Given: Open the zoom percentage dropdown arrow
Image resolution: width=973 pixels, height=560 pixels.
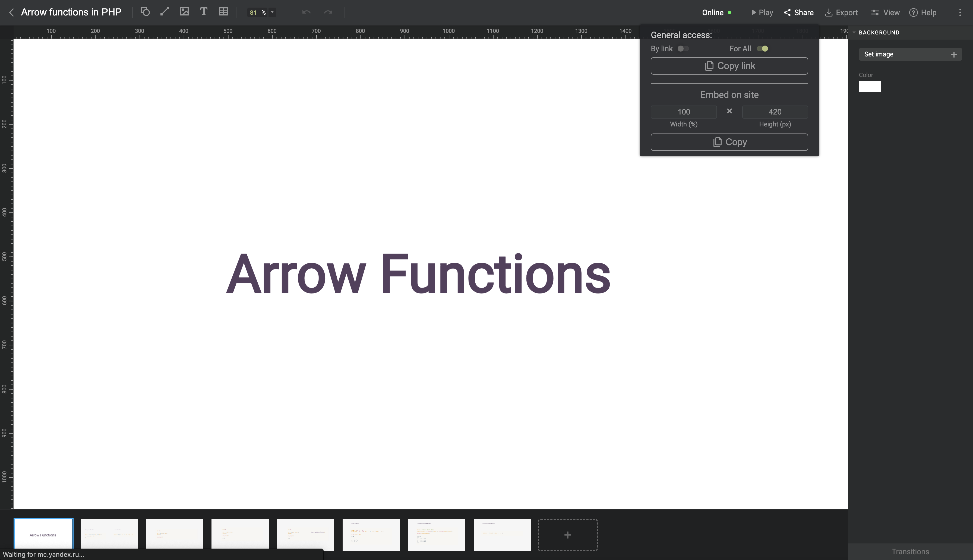Looking at the screenshot, I should pos(272,12).
